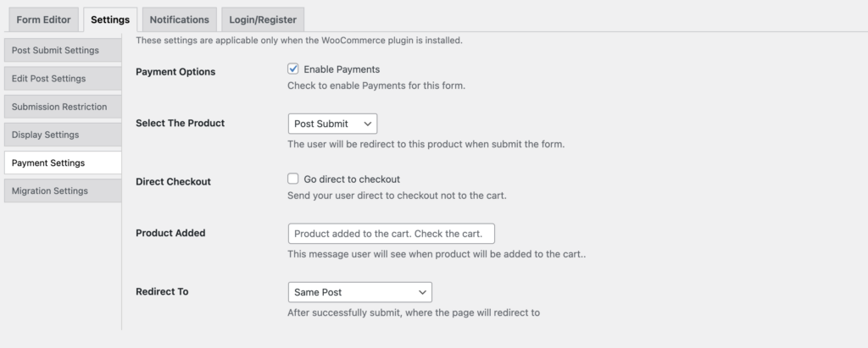
Task: Expand the Same Post redirect dropdown
Action: coord(359,292)
